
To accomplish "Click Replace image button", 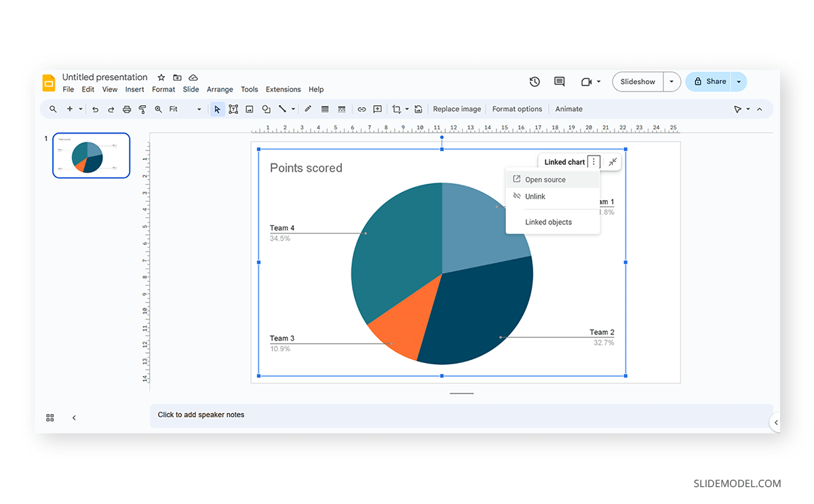I will coord(457,109).
